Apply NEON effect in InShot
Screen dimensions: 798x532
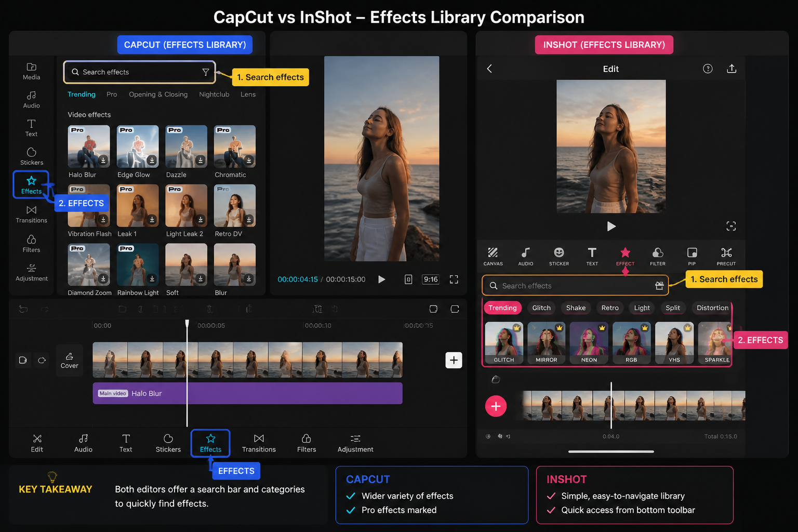[589, 343]
